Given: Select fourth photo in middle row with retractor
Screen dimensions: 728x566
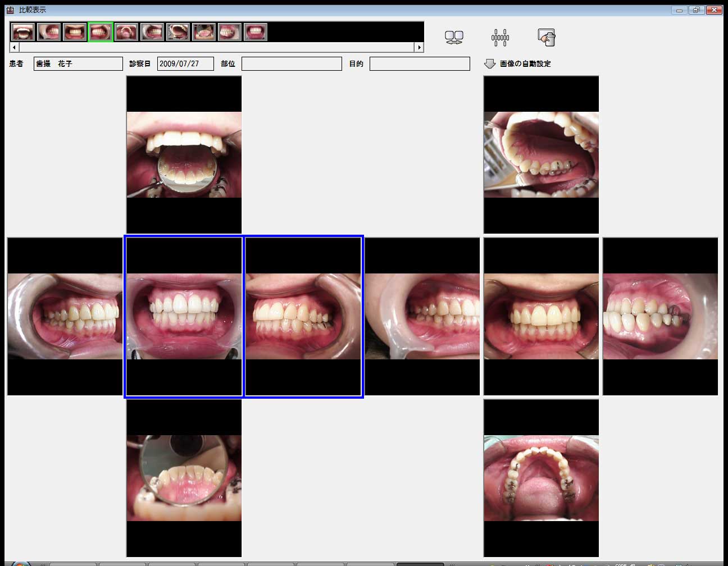Looking at the screenshot, I should 422,317.
